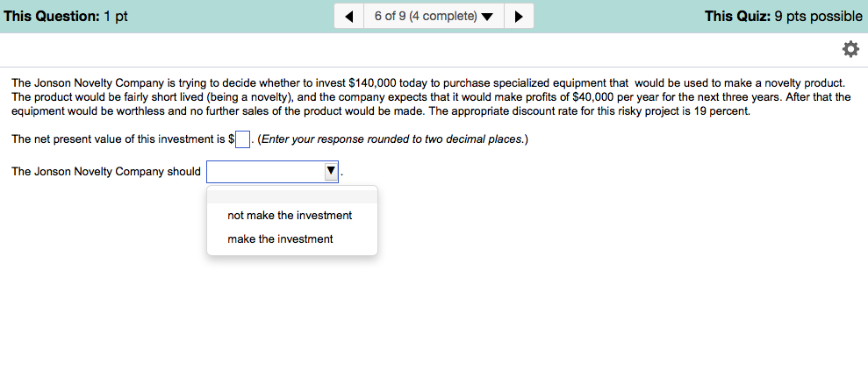
Task: Click 'The net present value' sentence text
Action: click(118, 139)
